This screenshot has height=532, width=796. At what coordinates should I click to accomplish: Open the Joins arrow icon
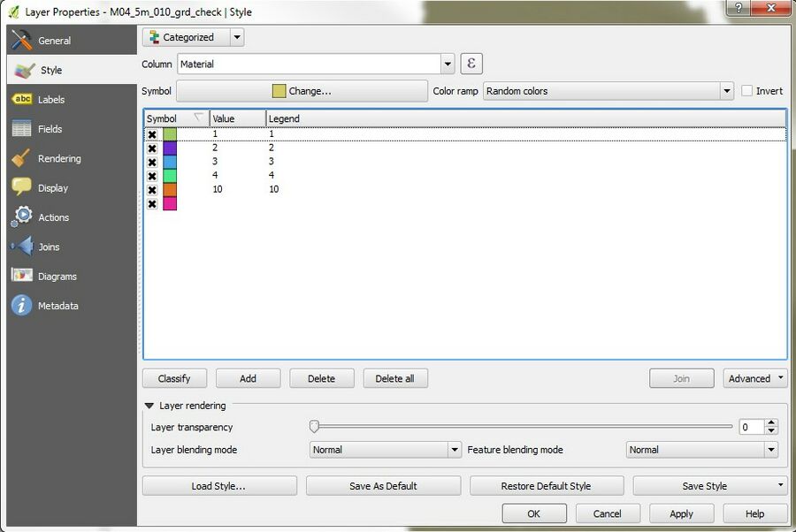click(x=22, y=247)
